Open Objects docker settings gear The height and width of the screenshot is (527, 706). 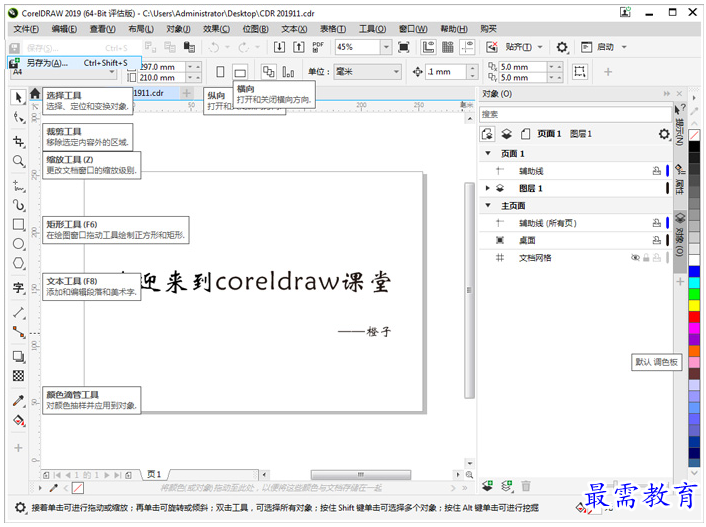[664, 134]
